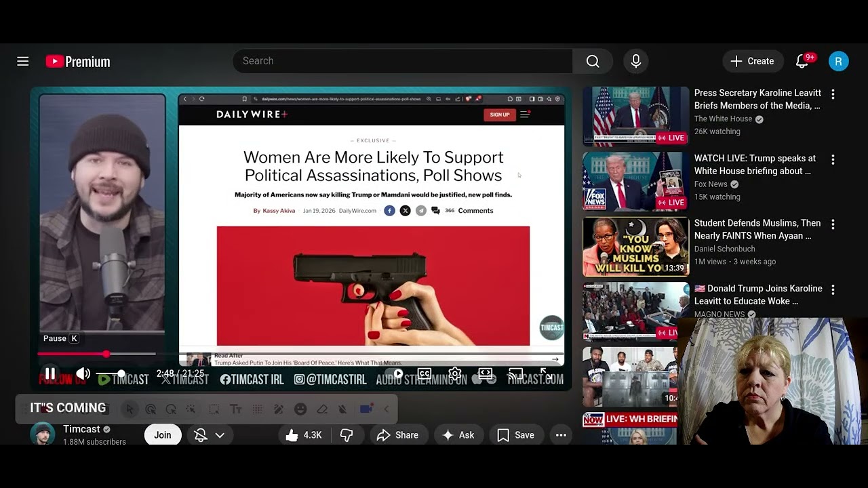The height and width of the screenshot is (488, 868).
Task: Focus the YouTube search field
Action: point(402,61)
